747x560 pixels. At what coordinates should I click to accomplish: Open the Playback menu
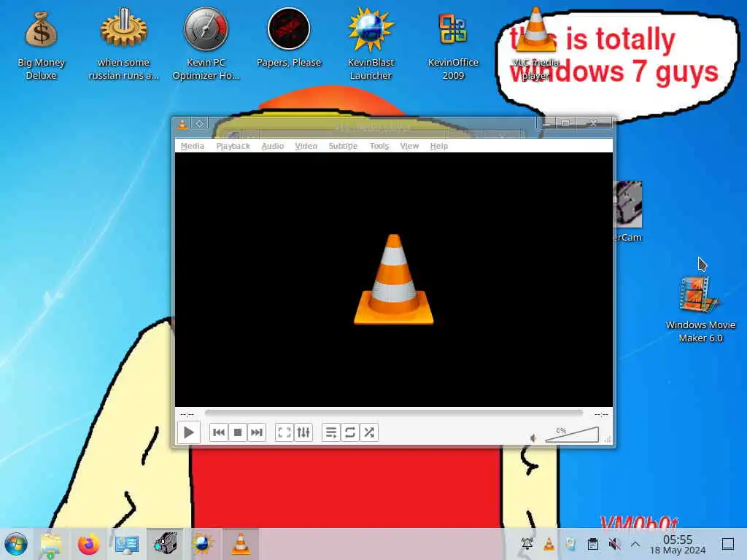233,146
